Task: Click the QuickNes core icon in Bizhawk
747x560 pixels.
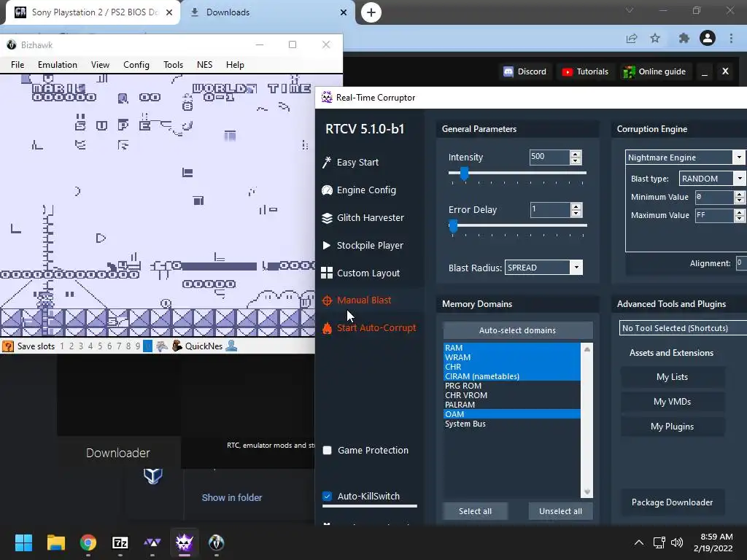Action: coord(177,346)
